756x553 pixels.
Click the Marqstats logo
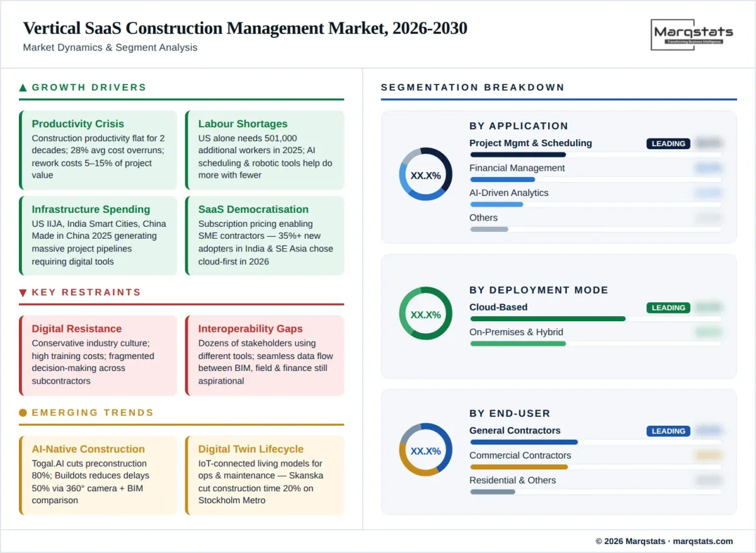[692, 35]
